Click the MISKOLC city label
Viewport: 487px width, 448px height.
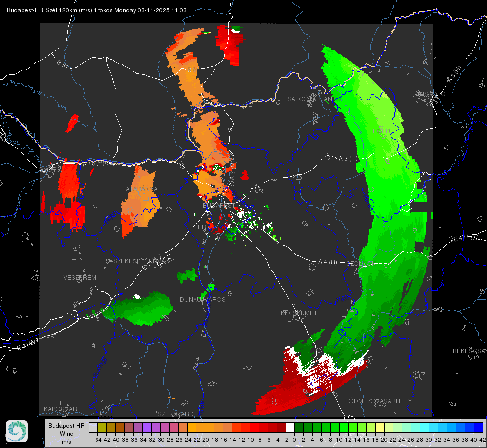pos(432,94)
